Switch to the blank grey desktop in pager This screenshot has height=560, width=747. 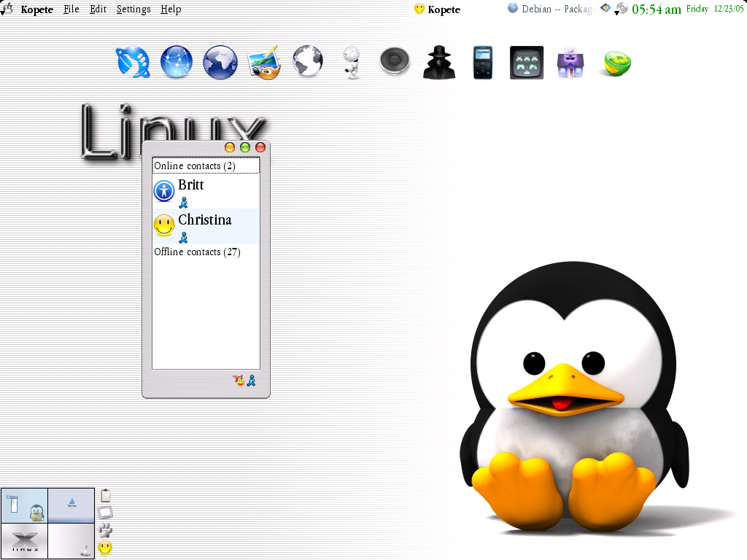click(71, 541)
